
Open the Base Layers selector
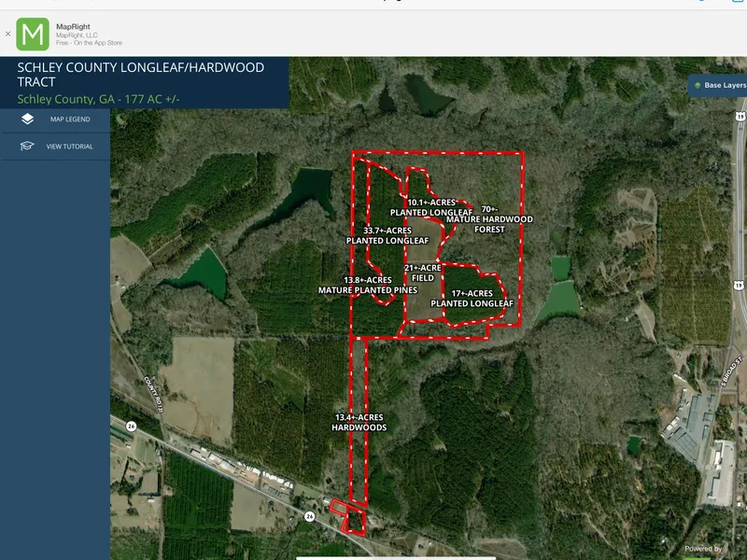[x=717, y=85]
